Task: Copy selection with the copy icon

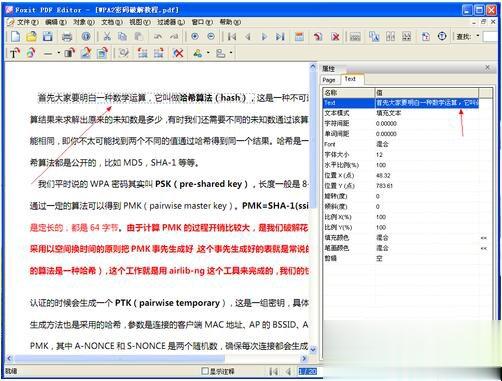Action: 123,36
